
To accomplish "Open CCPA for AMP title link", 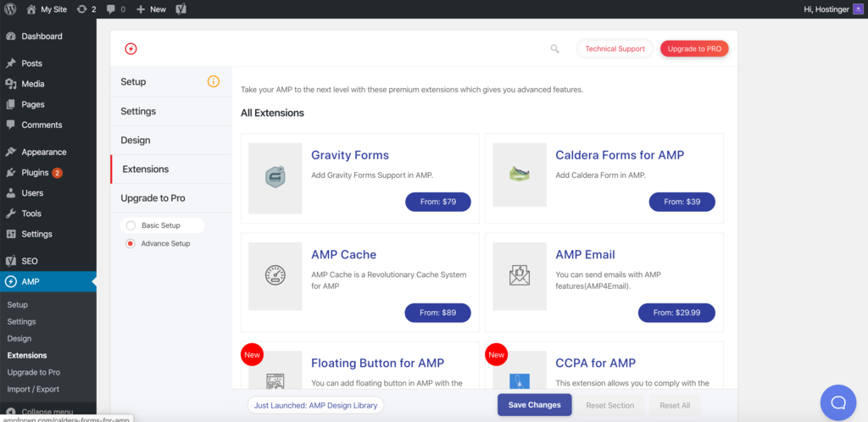I will pyautogui.click(x=595, y=364).
